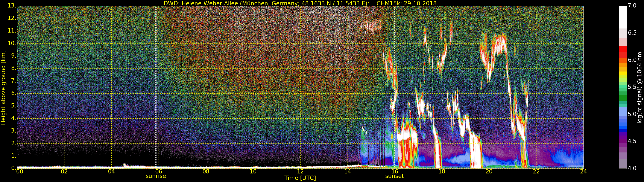Click time axis tick '00'

point(20,172)
